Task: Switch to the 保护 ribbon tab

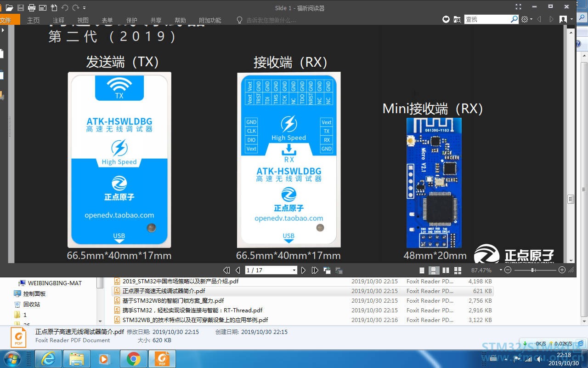Action: (131, 20)
